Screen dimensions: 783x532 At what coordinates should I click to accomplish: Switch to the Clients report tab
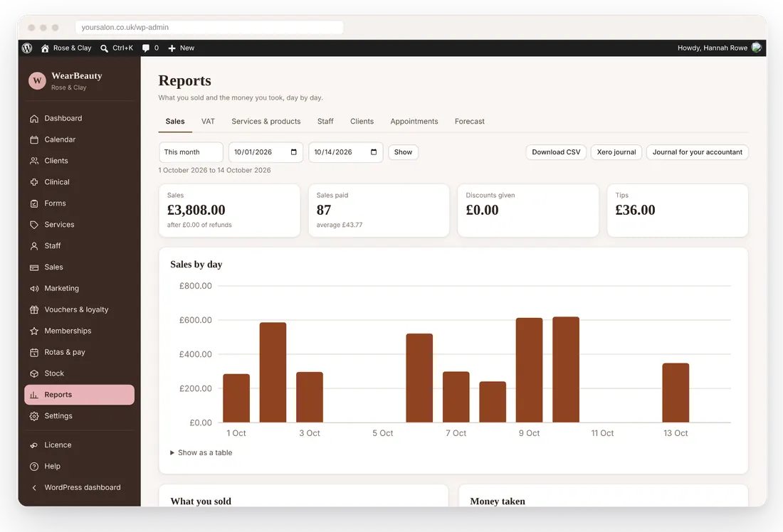[x=362, y=122]
